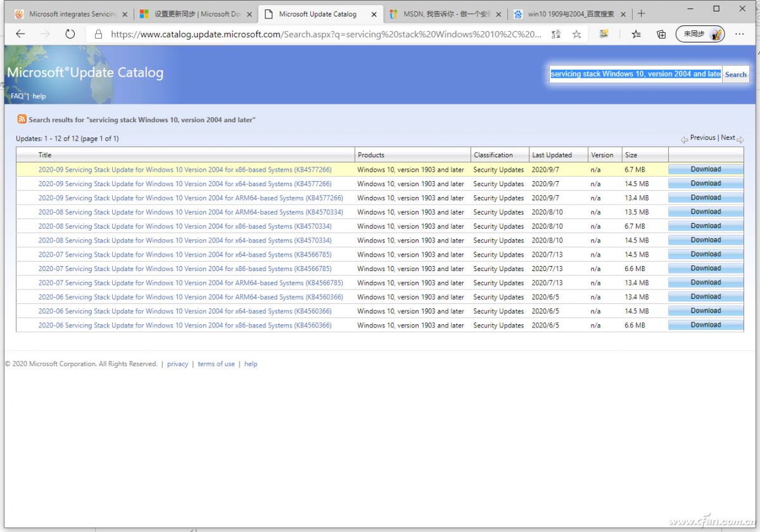Image resolution: width=760 pixels, height=532 pixels.
Task: Refresh the current page
Action: [x=70, y=34]
